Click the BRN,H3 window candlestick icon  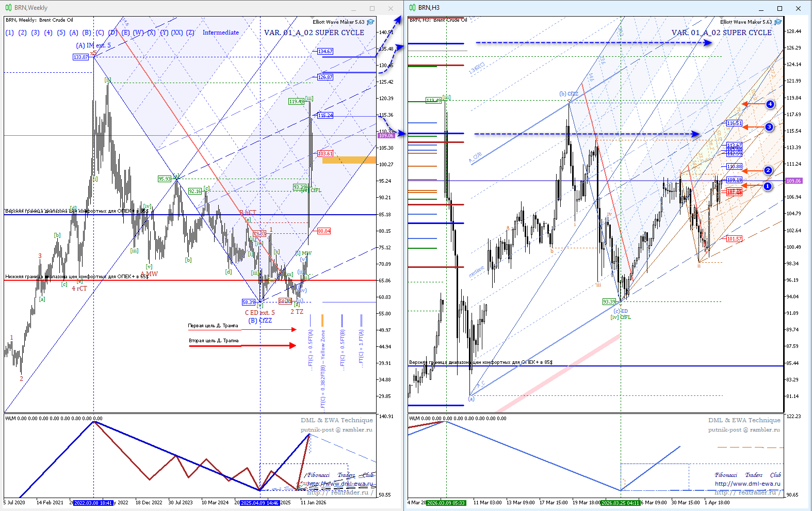412,8
